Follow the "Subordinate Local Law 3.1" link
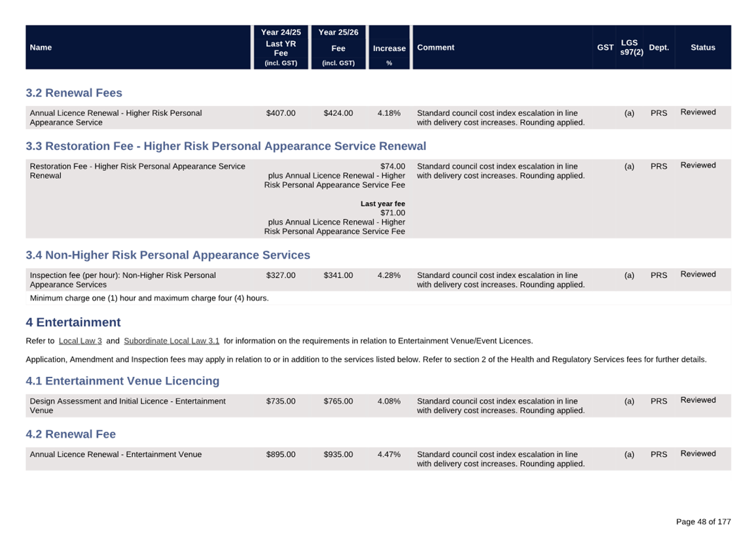The height and width of the screenshot is (534, 756). [x=171, y=341]
